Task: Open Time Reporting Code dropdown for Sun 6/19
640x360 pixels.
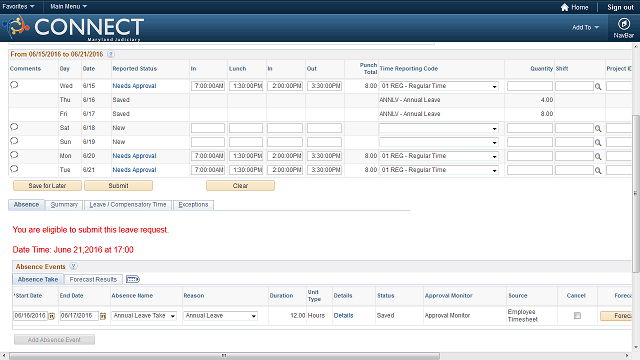Action: [x=439, y=142]
